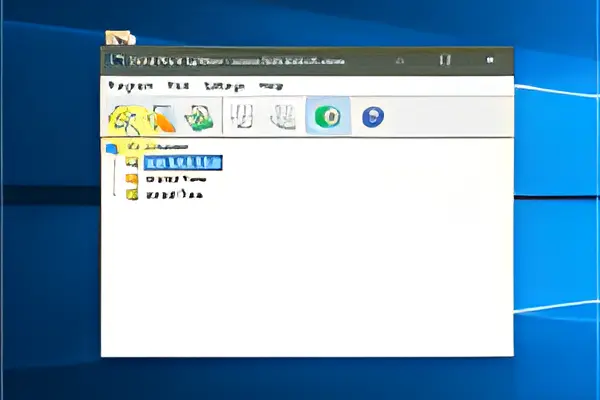
Task: Click the highlighted green circular toolbar icon
Action: 328,116
